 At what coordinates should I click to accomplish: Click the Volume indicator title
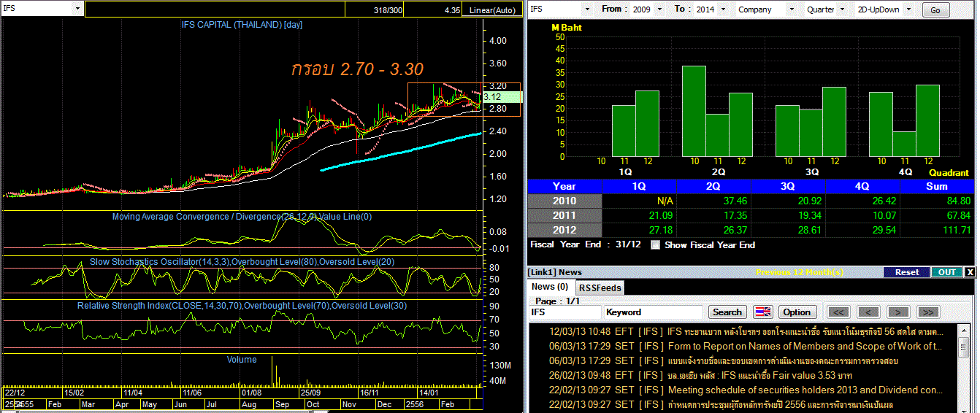pyautogui.click(x=242, y=360)
